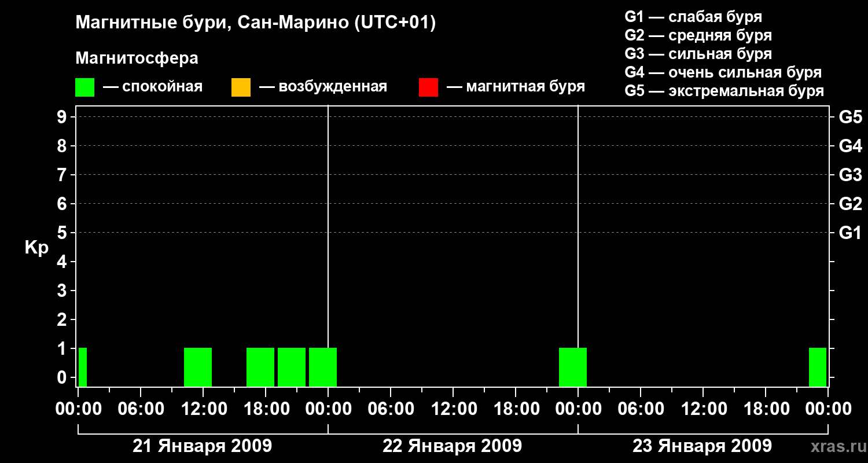Click the '— магнитная буря' legend label

tap(516, 87)
